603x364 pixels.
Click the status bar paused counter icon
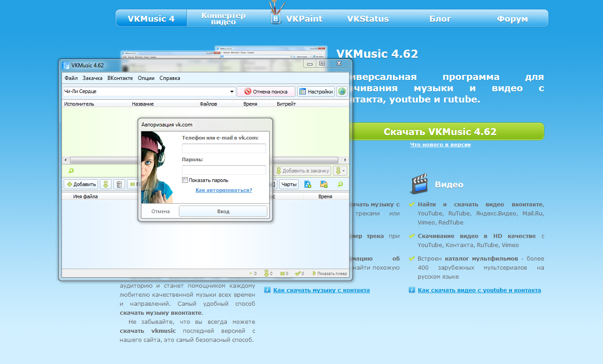[282, 273]
